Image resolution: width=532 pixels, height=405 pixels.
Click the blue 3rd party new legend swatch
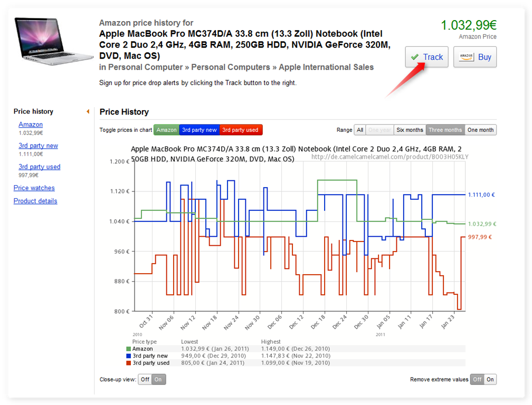128,356
